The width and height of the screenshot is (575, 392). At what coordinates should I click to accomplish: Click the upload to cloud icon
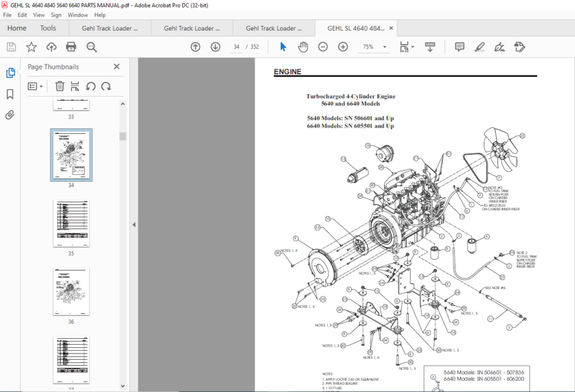51,47
